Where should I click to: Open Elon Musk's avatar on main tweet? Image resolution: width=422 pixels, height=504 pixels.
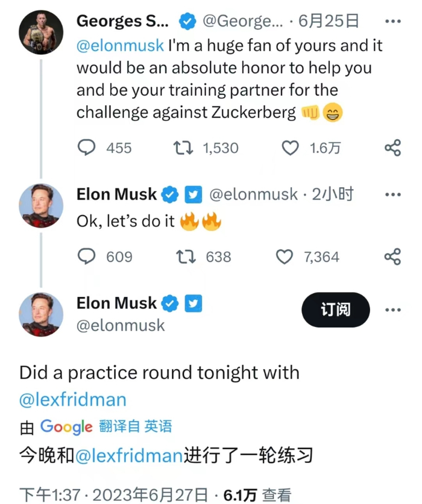[x=41, y=314]
